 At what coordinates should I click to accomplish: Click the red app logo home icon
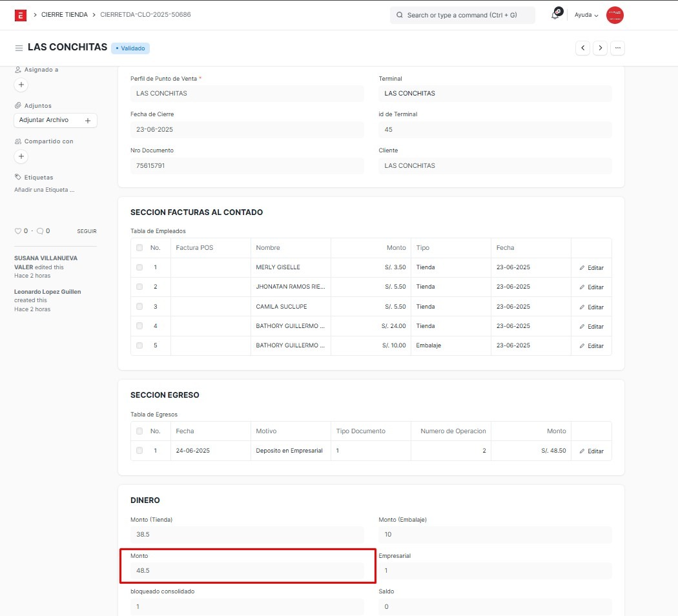(x=21, y=15)
